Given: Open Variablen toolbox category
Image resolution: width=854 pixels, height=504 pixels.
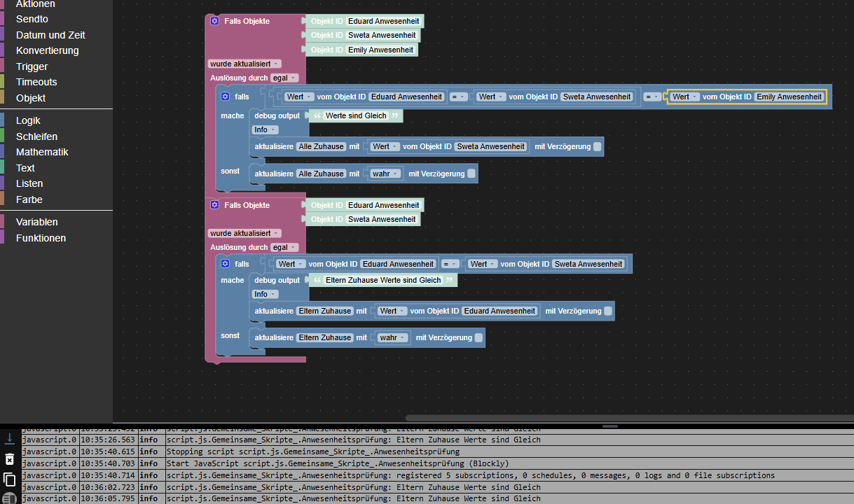Looking at the screenshot, I should click(x=37, y=222).
